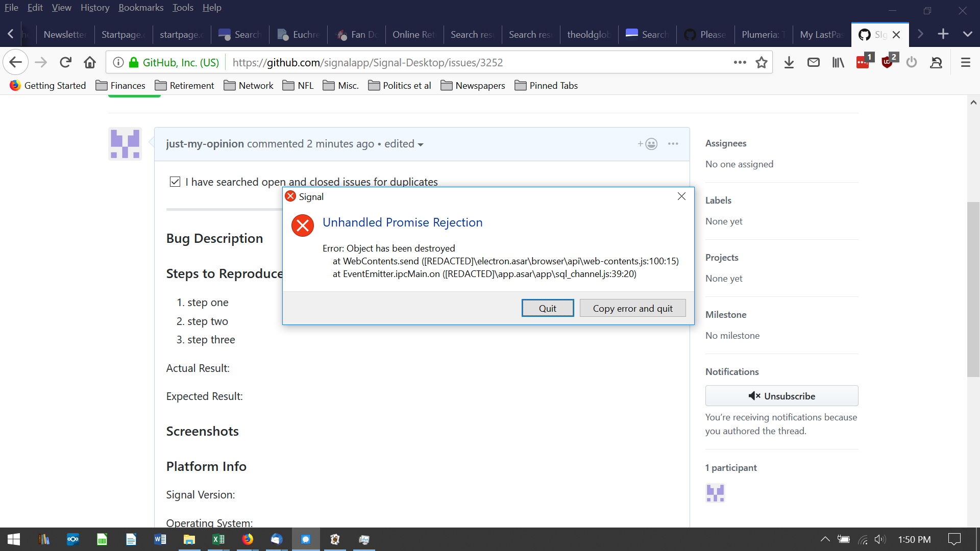
Task: Switch to the theoldglobe tab
Action: [x=589, y=34]
